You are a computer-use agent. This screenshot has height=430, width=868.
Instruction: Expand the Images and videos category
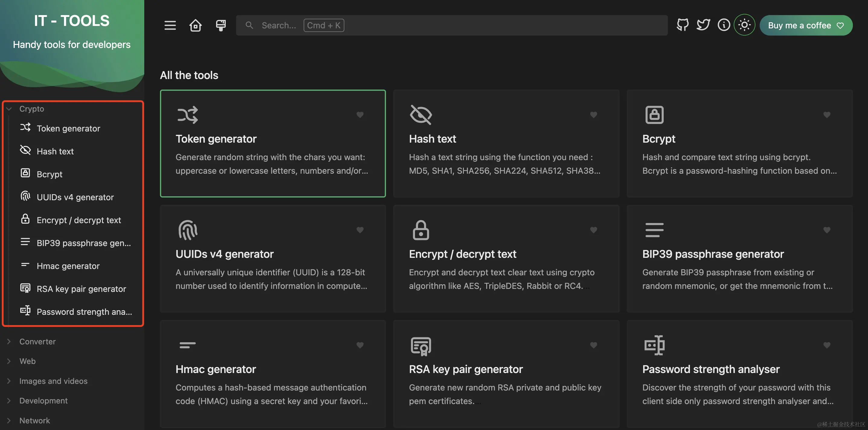pyautogui.click(x=53, y=381)
